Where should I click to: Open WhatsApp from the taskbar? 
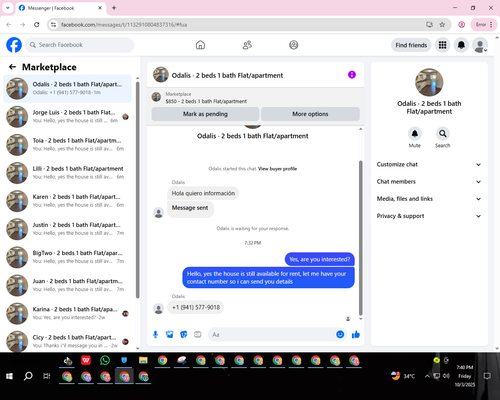(x=105, y=360)
